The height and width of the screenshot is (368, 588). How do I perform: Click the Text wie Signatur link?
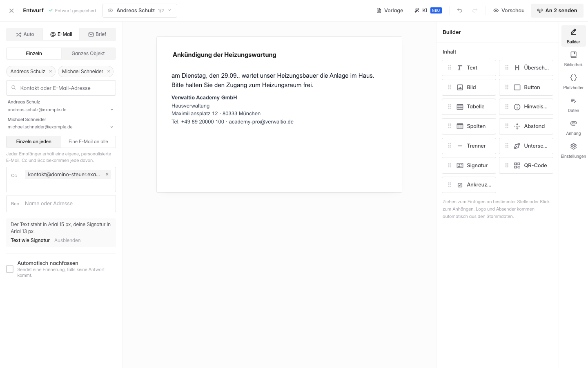coord(30,240)
